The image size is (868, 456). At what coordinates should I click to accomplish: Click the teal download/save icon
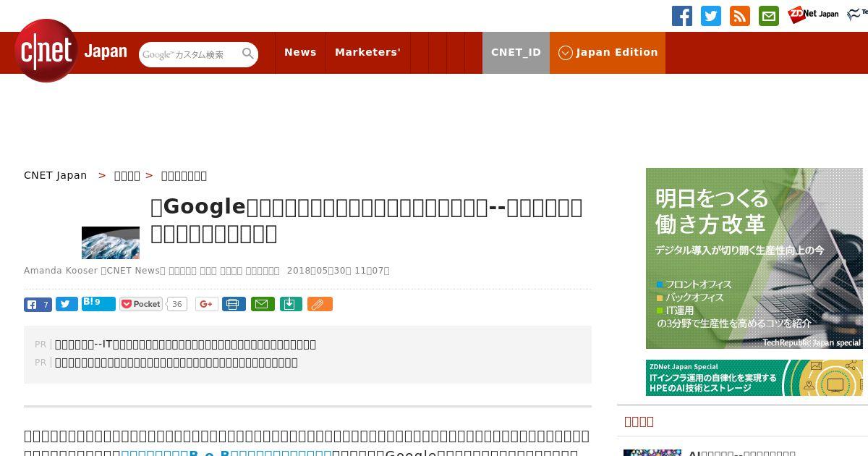(290, 305)
